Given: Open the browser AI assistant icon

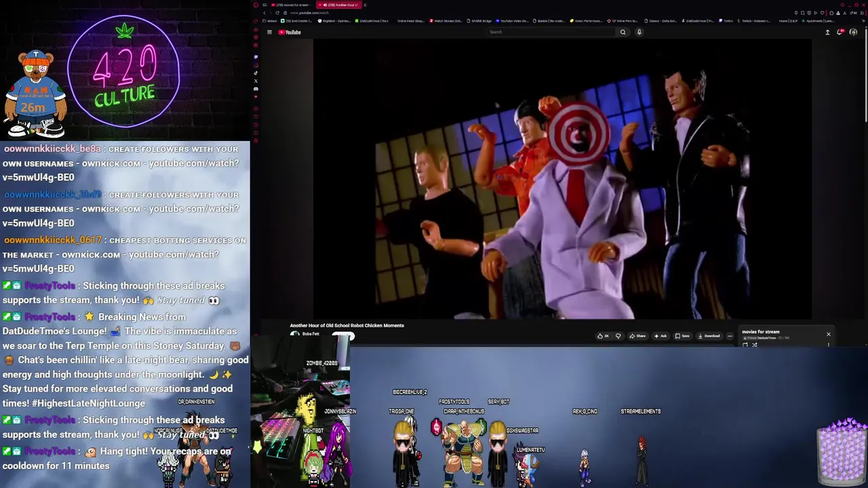Looking at the screenshot, I should coord(853,13).
